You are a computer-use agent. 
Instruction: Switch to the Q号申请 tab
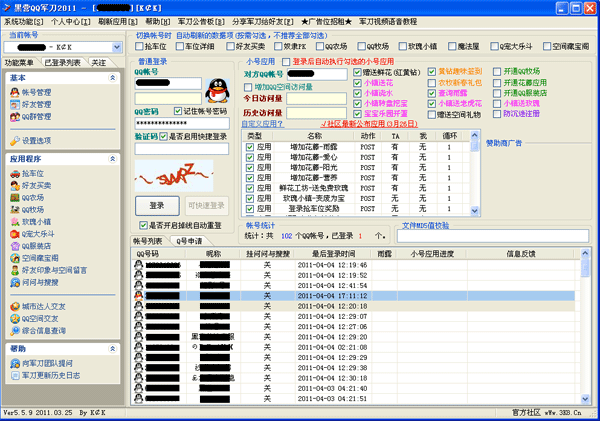click(x=189, y=241)
